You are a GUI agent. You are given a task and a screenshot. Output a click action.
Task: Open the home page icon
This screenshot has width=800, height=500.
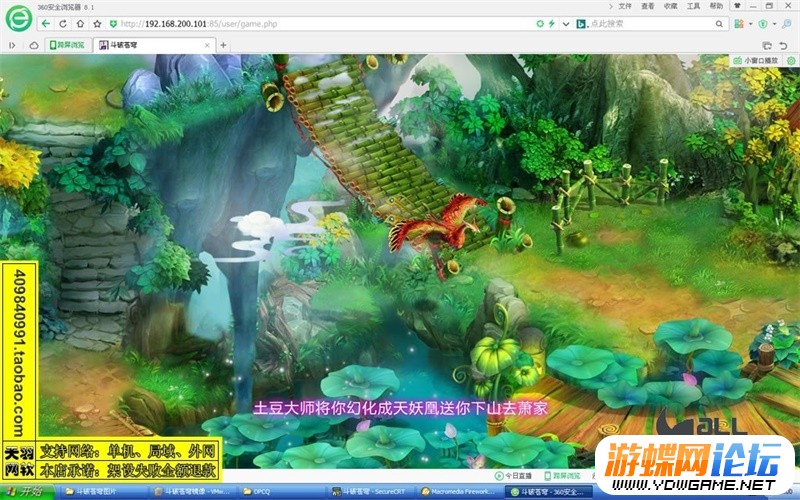[80, 23]
